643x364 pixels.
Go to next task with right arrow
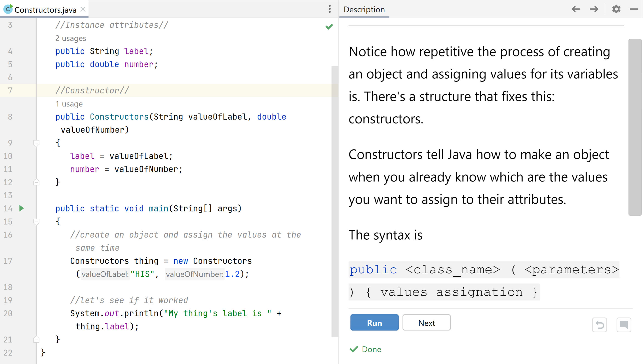tap(594, 9)
